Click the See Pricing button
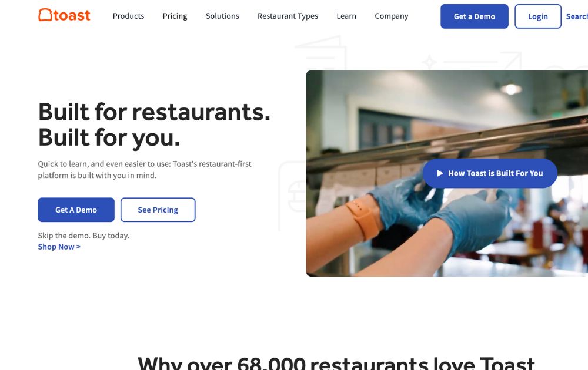 [158, 210]
